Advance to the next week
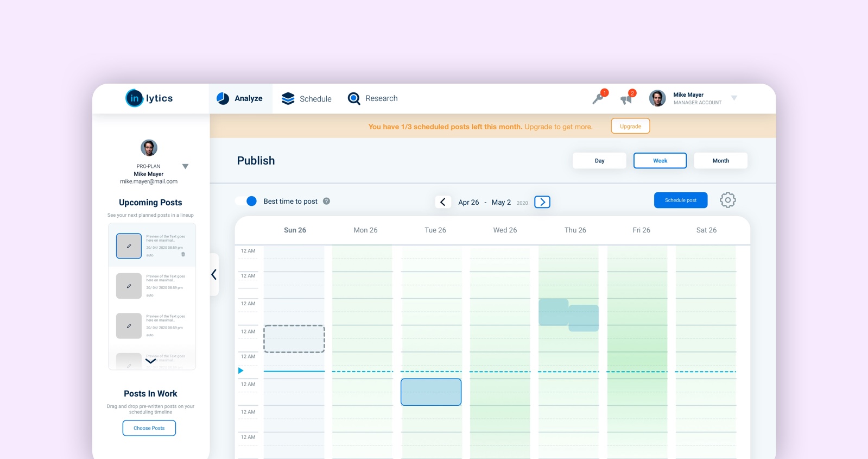 (x=542, y=202)
